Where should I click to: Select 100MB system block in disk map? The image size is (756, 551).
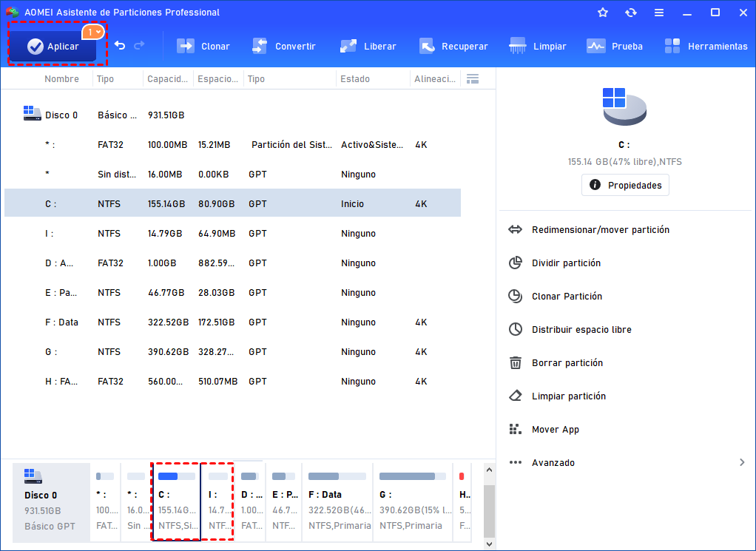tap(105, 502)
